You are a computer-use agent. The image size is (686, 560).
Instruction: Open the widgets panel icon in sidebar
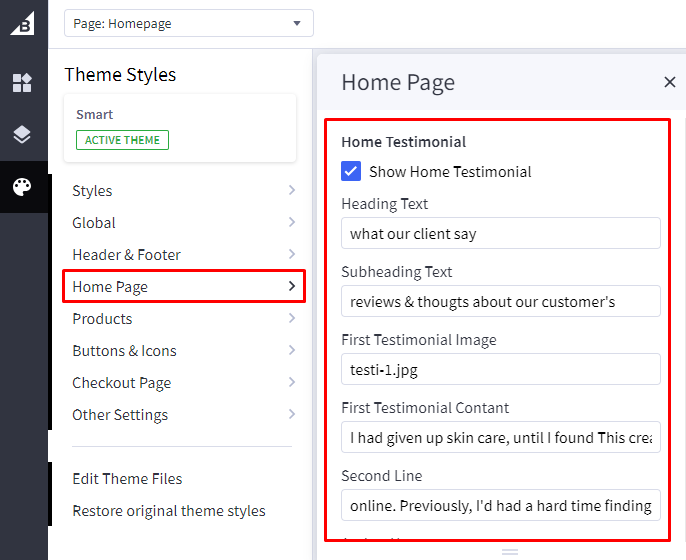22,83
